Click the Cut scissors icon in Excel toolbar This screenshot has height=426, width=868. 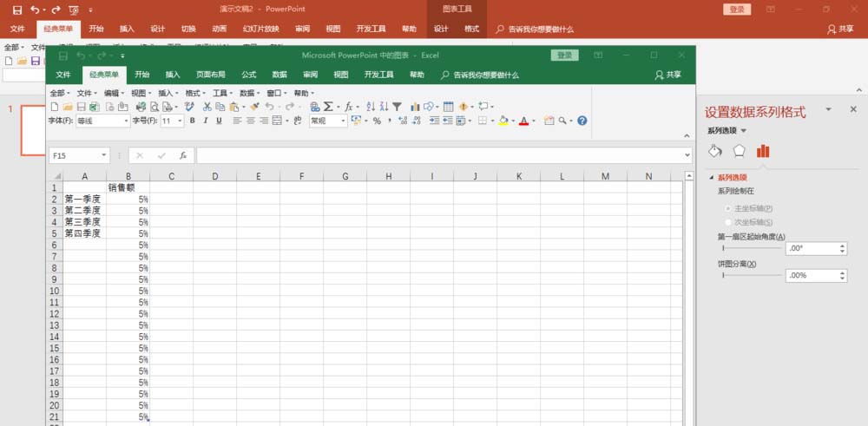(207, 107)
